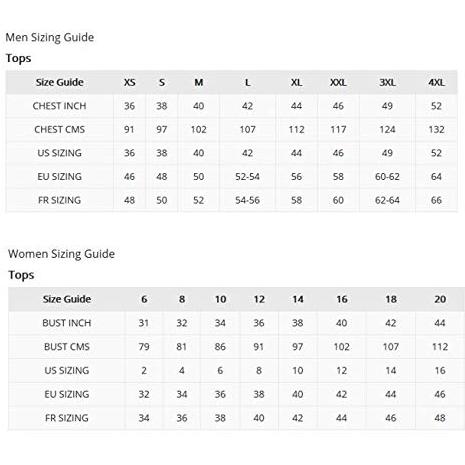The height and width of the screenshot is (465, 465).
Task: Select the 4XL column header
Action: click(x=436, y=82)
